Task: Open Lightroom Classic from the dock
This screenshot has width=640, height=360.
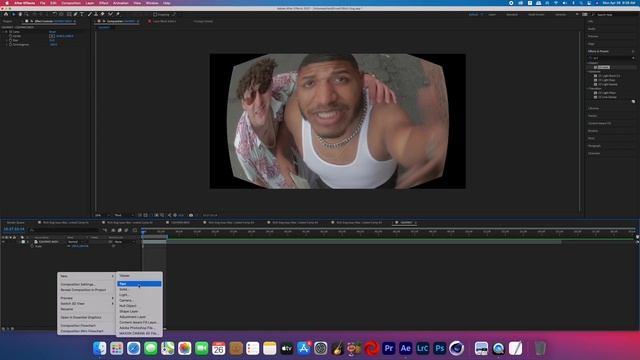Action: click(422, 348)
